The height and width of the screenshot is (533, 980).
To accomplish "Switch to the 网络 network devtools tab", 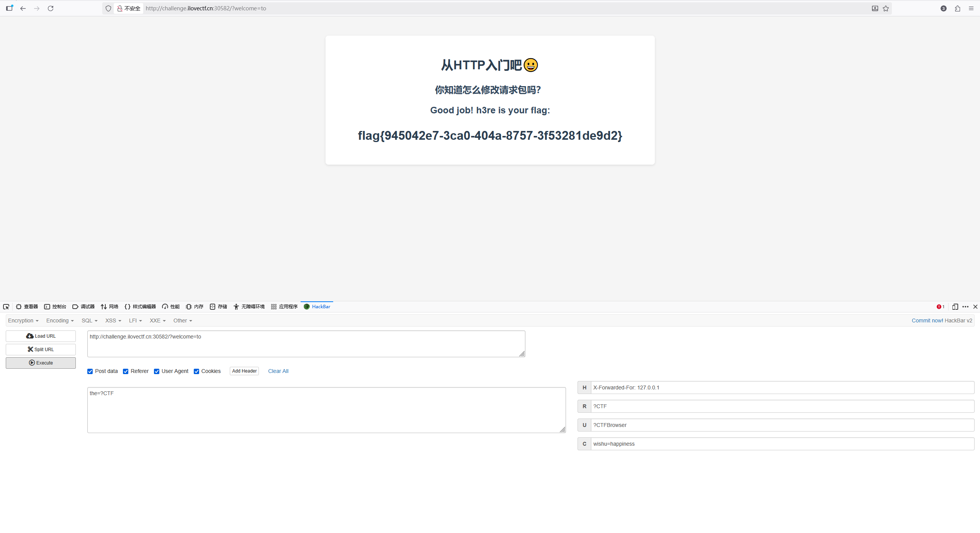I will coord(110,307).
